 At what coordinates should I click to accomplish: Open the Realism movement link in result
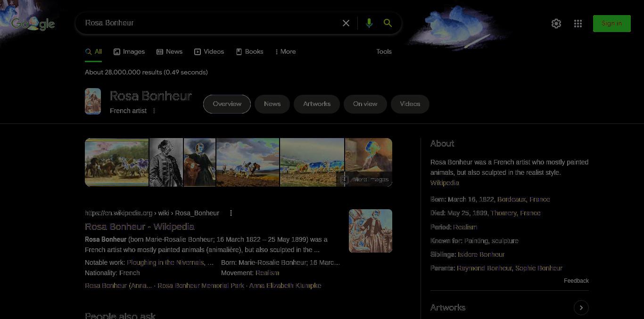267,273
